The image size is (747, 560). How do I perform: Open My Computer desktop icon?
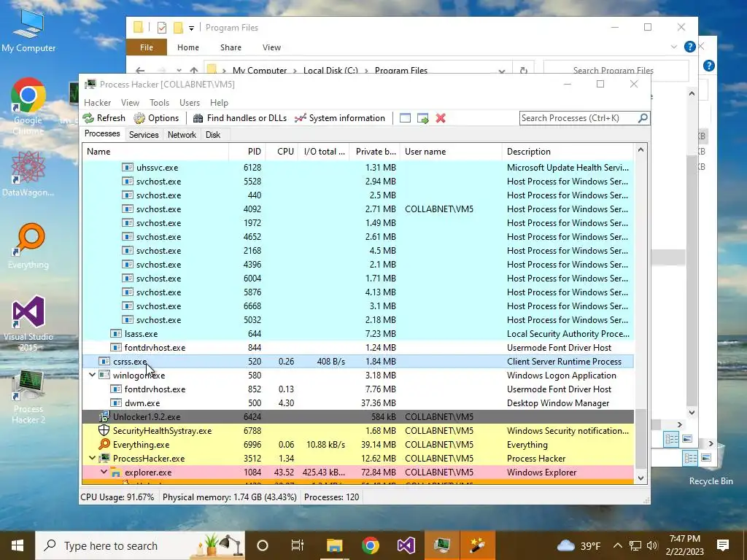coord(28,30)
